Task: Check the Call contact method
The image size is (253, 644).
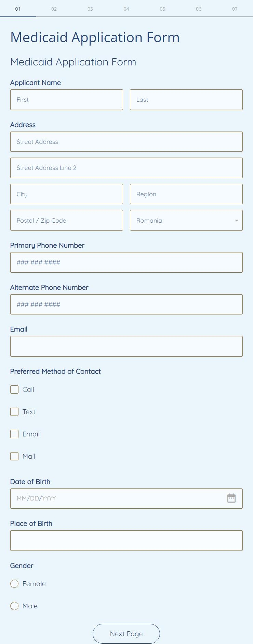Action: click(x=14, y=389)
